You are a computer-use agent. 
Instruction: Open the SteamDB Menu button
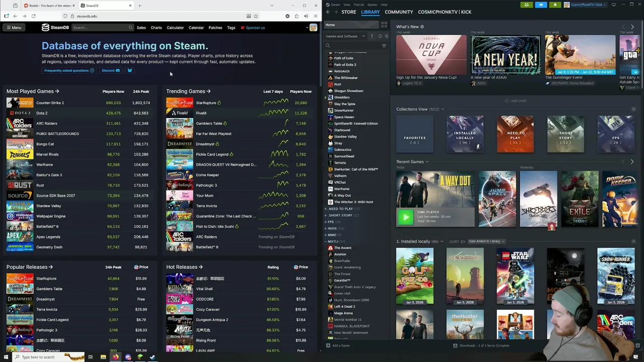pos(14,28)
